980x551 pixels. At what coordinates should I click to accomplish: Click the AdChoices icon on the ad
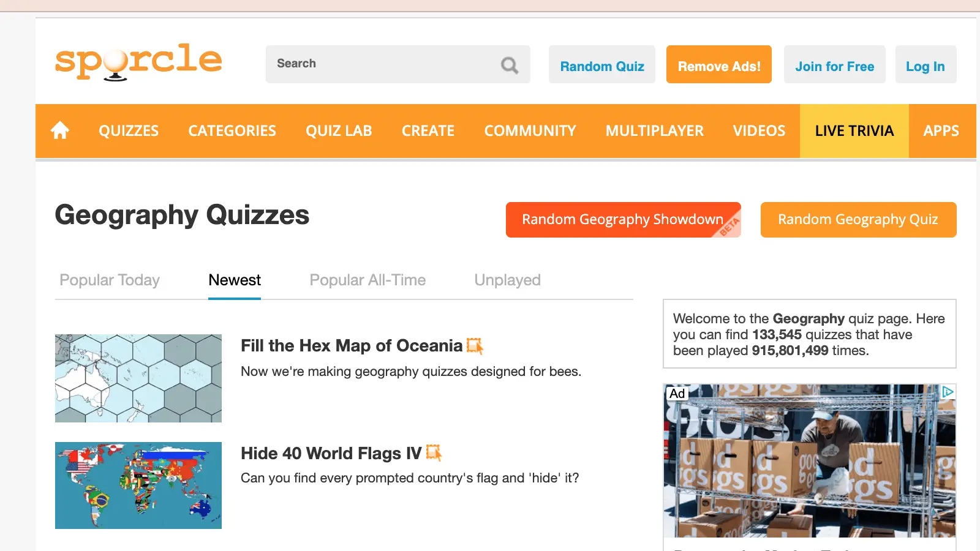tap(948, 392)
